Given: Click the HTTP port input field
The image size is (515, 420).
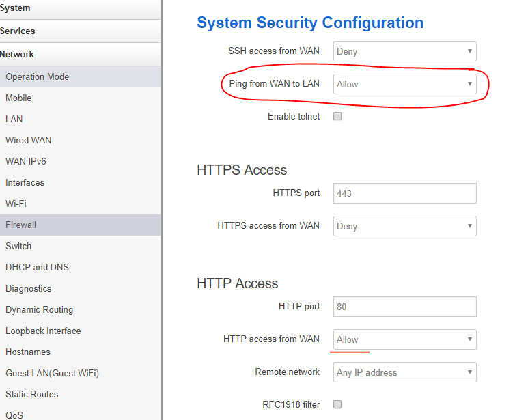Looking at the screenshot, I should 404,307.
